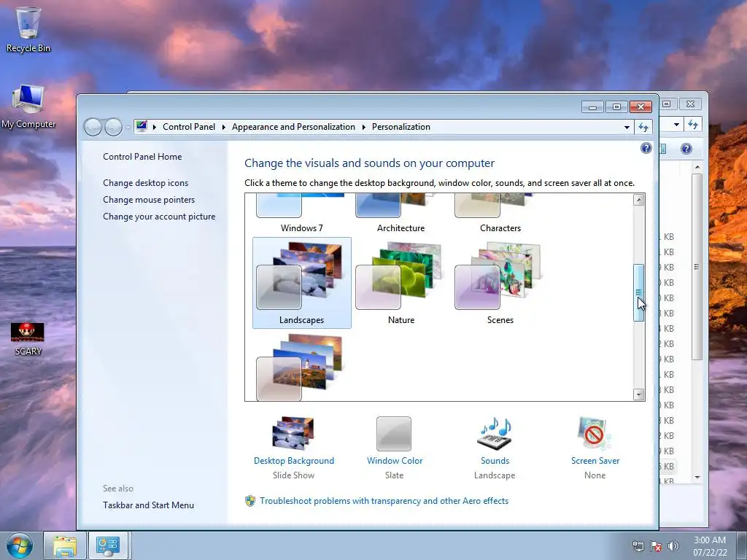Click the computer icon in the address bar

pos(142,127)
